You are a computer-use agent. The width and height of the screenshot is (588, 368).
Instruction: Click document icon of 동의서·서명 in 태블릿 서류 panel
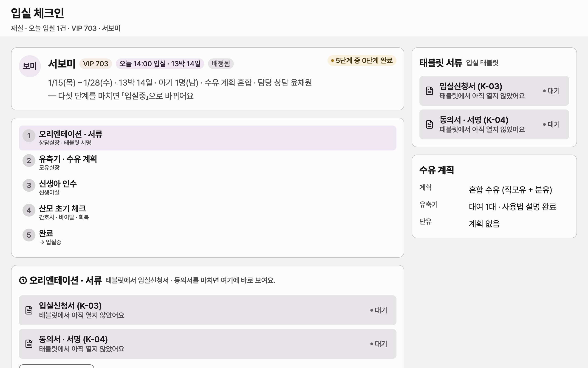[x=429, y=124]
